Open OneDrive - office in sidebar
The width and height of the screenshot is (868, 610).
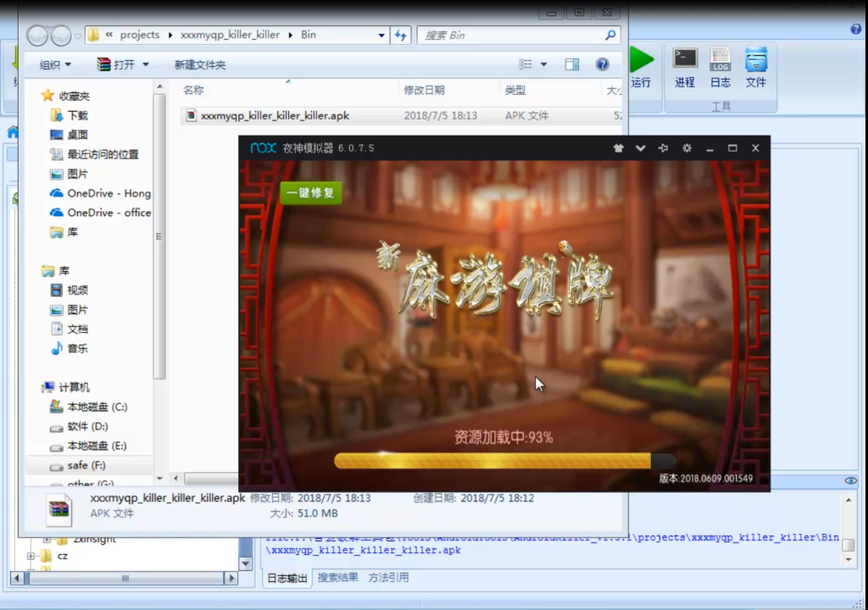100,213
